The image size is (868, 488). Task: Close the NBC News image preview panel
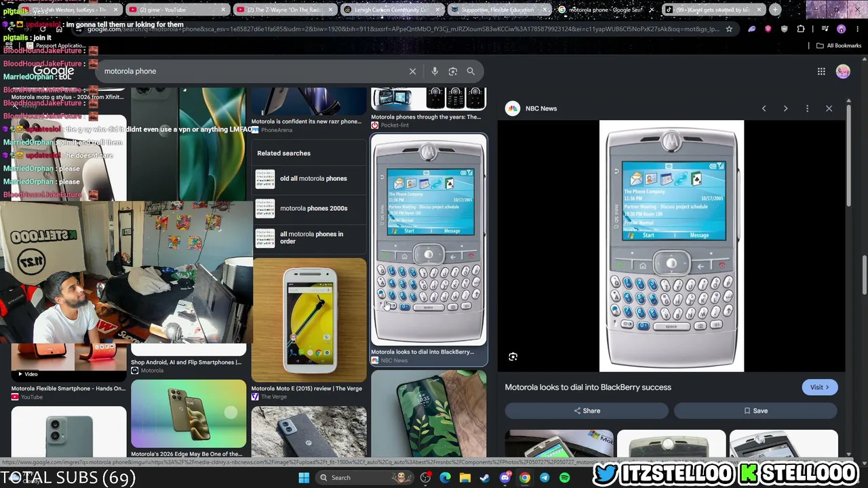(x=829, y=108)
